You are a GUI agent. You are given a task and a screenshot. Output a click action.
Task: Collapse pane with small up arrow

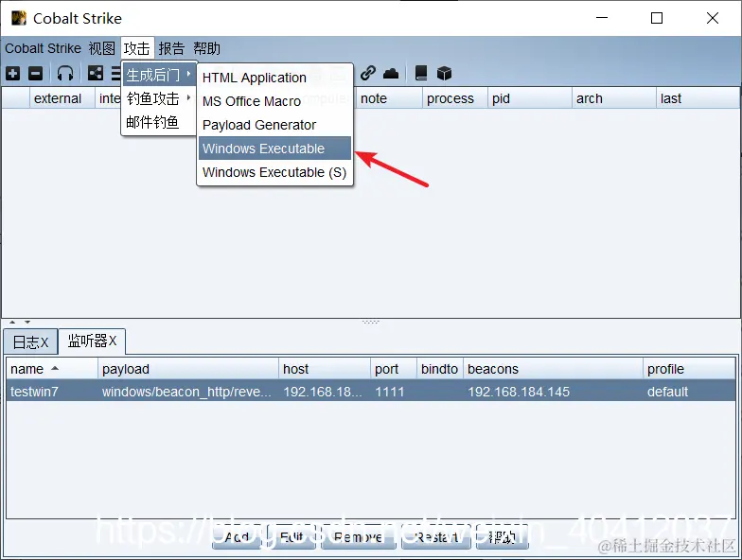13,322
